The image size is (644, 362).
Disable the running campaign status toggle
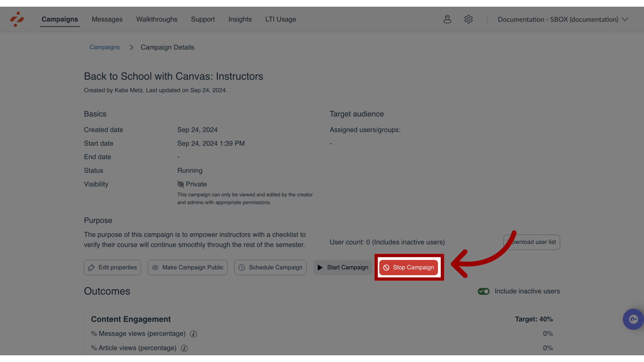[x=408, y=267]
